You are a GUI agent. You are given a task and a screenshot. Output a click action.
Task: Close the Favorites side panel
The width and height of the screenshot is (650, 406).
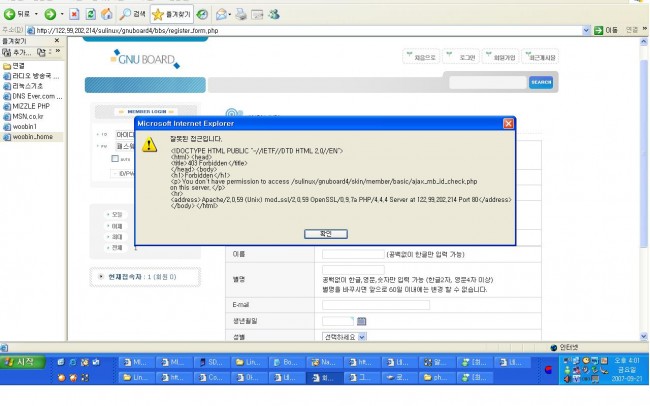pos(59,41)
